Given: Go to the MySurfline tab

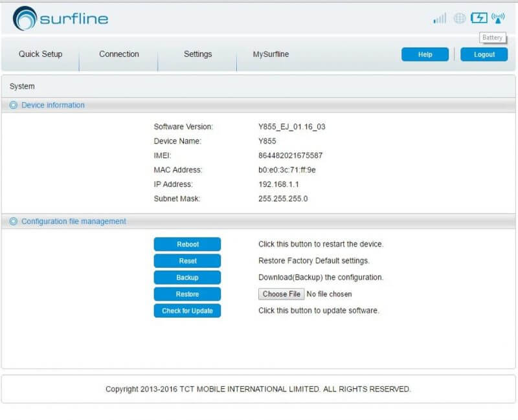Looking at the screenshot, I should 271,54.
